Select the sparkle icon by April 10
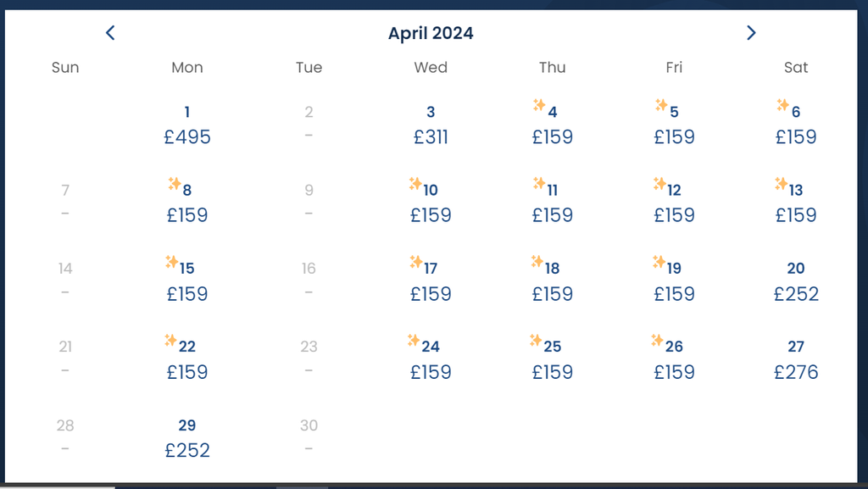The height and width of the screenshot is (489, 868). 417,183
